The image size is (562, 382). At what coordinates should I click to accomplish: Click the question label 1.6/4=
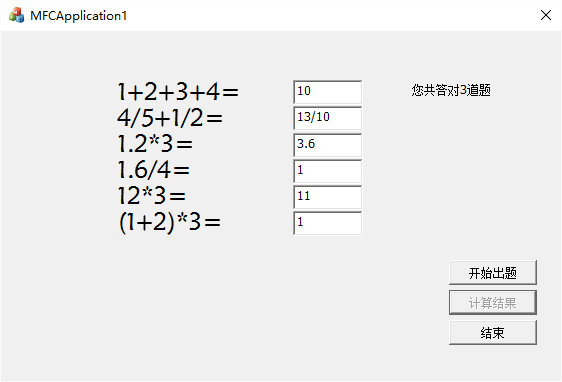point(154,170)
